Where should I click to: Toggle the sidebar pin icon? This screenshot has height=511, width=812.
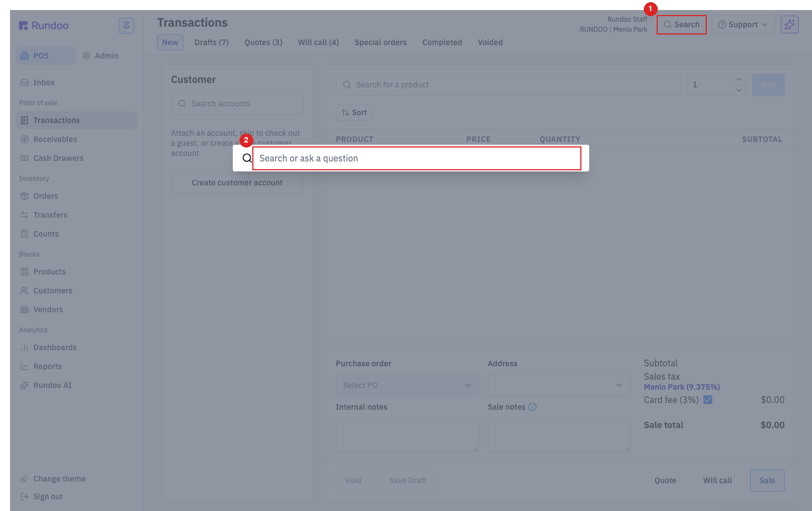click(x=126, y=26)
